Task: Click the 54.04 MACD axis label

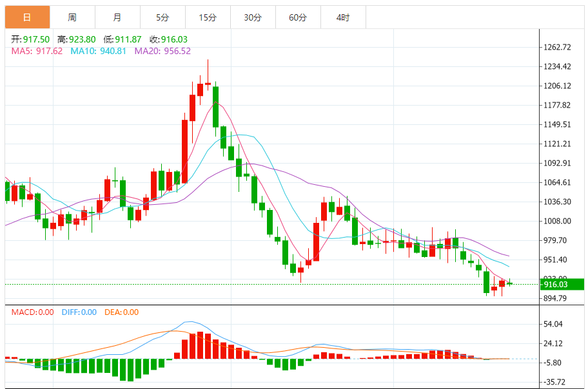Action: [x=553, y=324]
